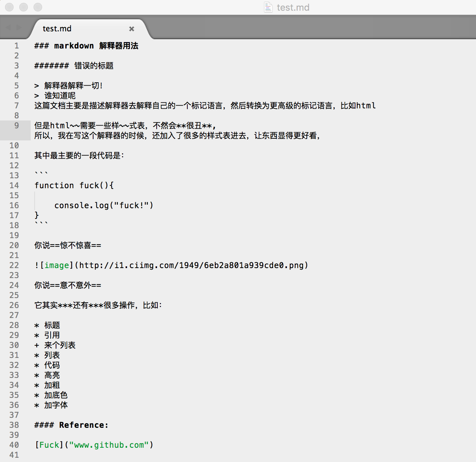Click the quote line '> 解释器解释一切!'

(69, 86)
